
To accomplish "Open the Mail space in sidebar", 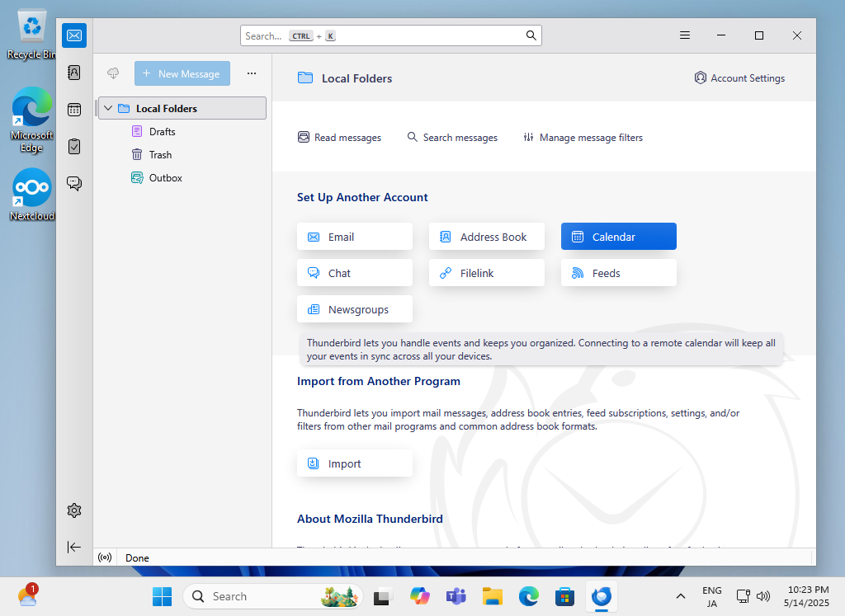I will (x=74, y=35).
